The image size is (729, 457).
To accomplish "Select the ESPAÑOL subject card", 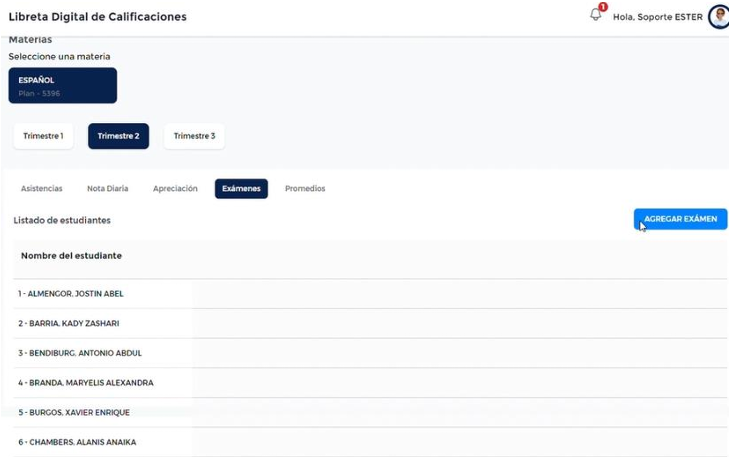I will click(x=63, y=86).
